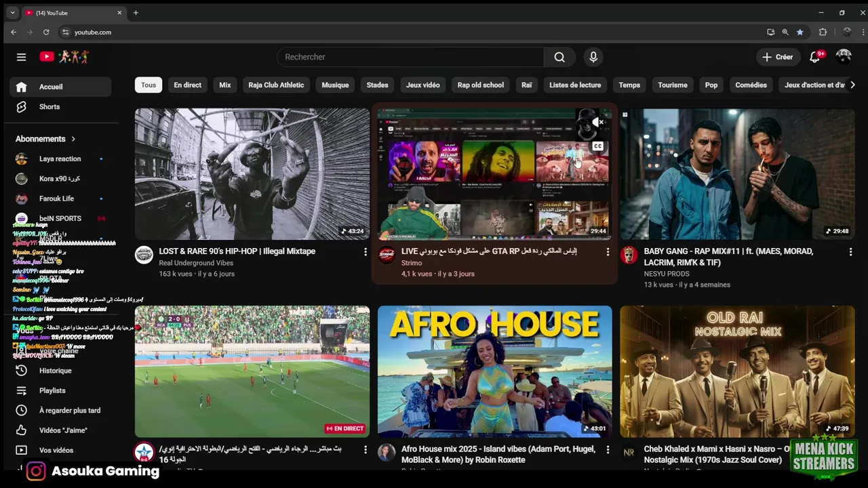Click NESYU PRODS channel avatar
Screen dimensions: 868x488
(x=629, y=255)
